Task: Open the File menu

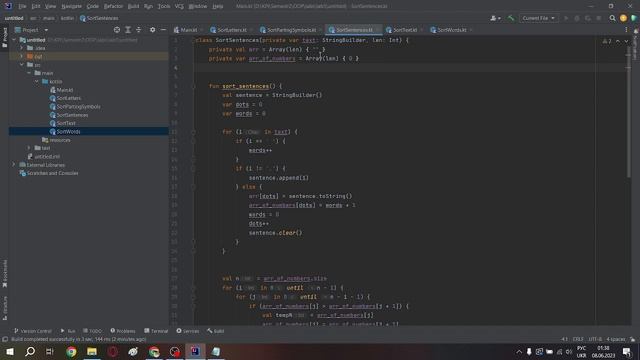Action: (x=22, y=6)
